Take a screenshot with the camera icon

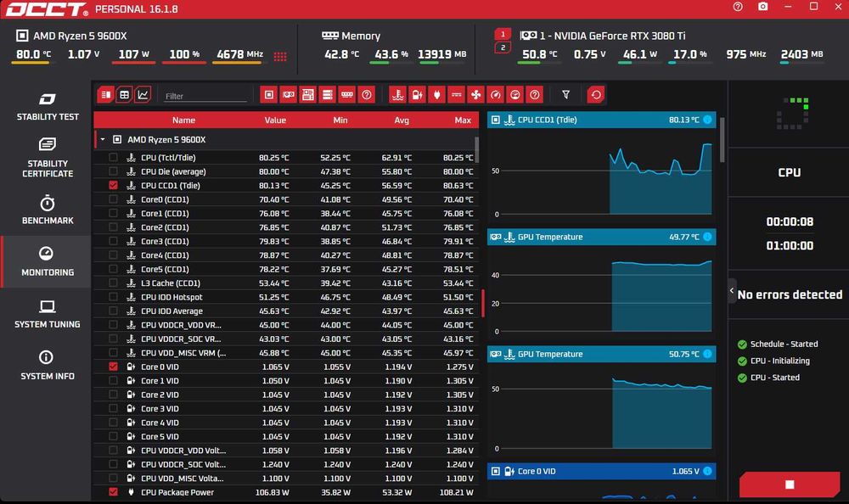click(763, 7)
